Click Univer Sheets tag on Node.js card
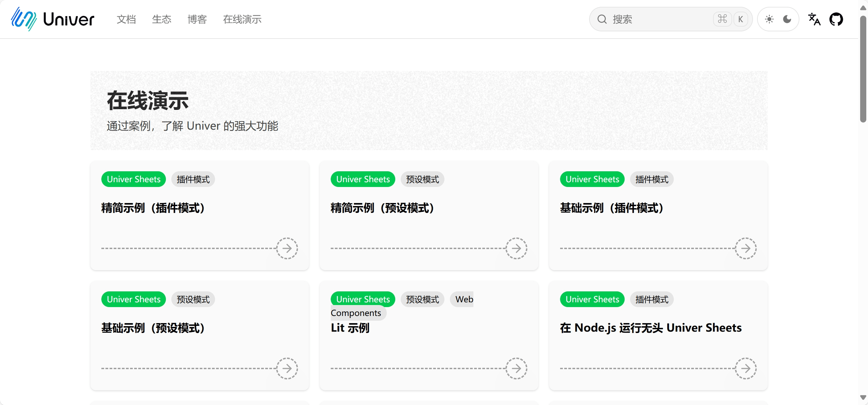Screen dimensions: 868x405 (592, 299)
